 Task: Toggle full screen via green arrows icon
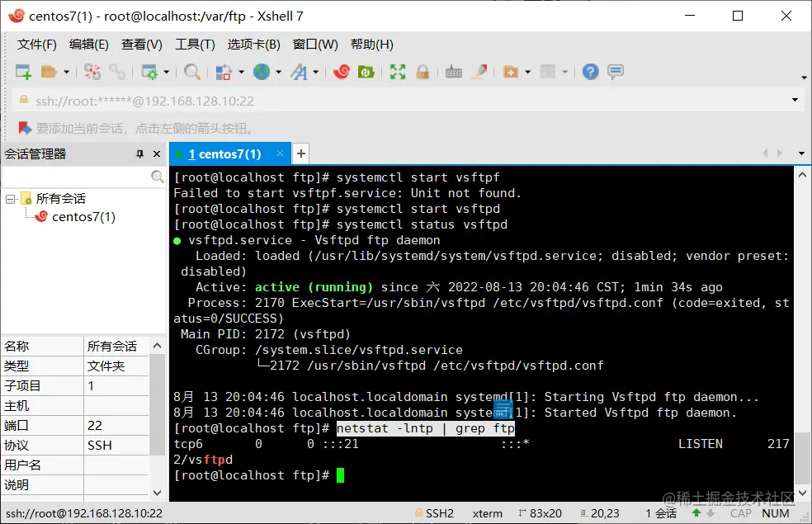coord(398,72)
